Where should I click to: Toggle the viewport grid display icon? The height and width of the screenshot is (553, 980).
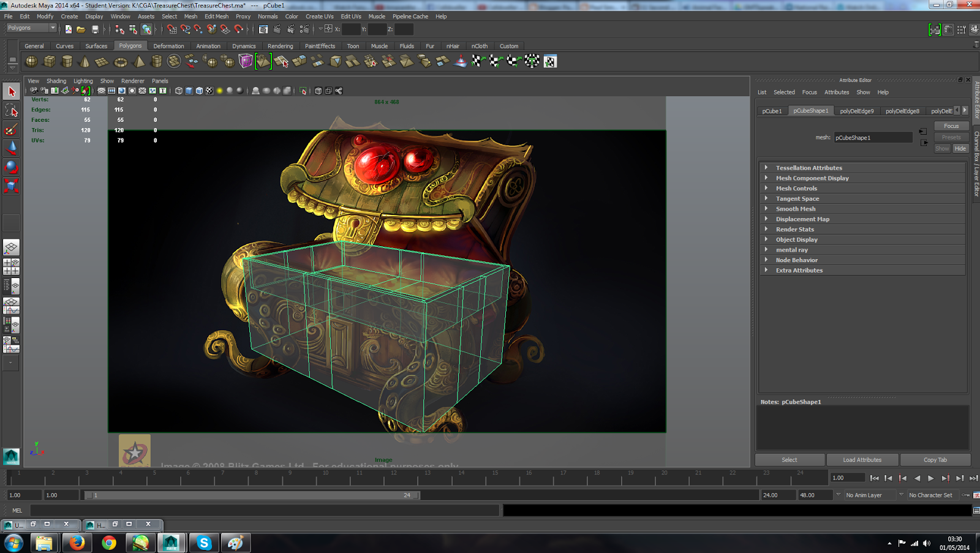pyautogui.click(x=102, y=91)
